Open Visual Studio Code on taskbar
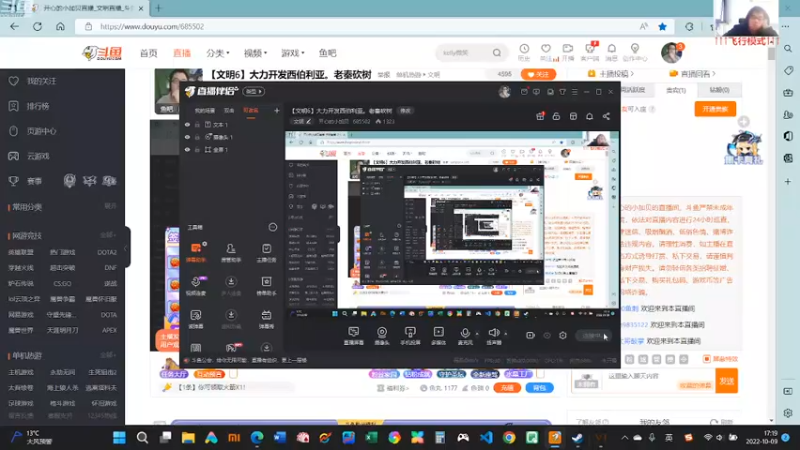Screen dimensions: 800x450 [486, 438]
